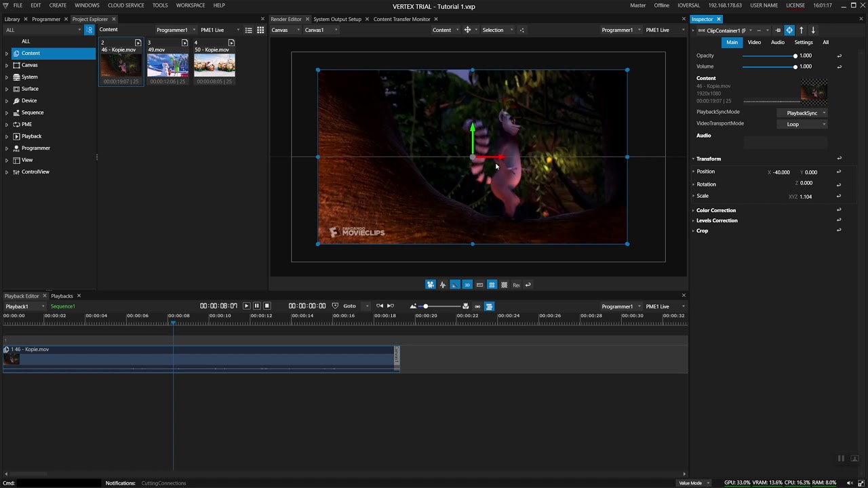Screen dimensions: 868x488
Task: Click the pin icon in Inspector toolbar
Action: click(x=778, y=30)
